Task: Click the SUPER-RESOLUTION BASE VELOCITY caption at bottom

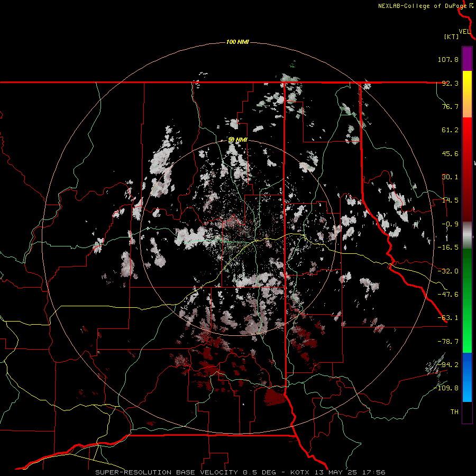Action: tap(240, 472)
